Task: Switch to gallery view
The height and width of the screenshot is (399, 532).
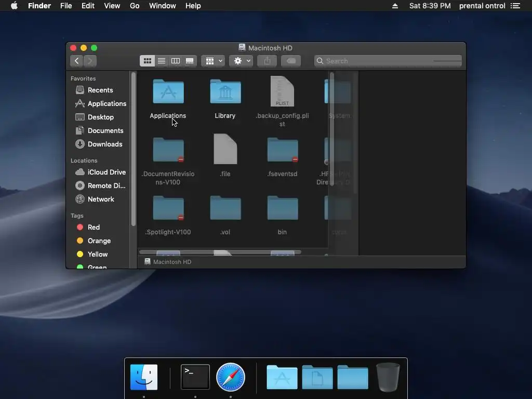Action: (x=190, y=61)
